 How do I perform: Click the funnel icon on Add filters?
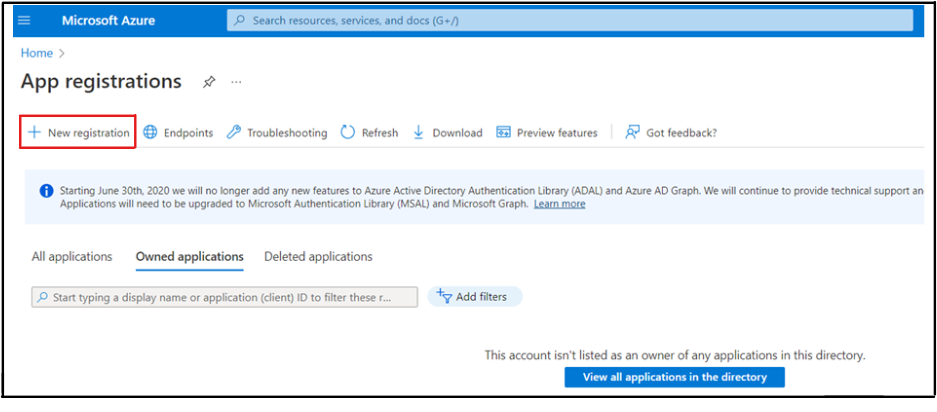[x=443, y=296]
